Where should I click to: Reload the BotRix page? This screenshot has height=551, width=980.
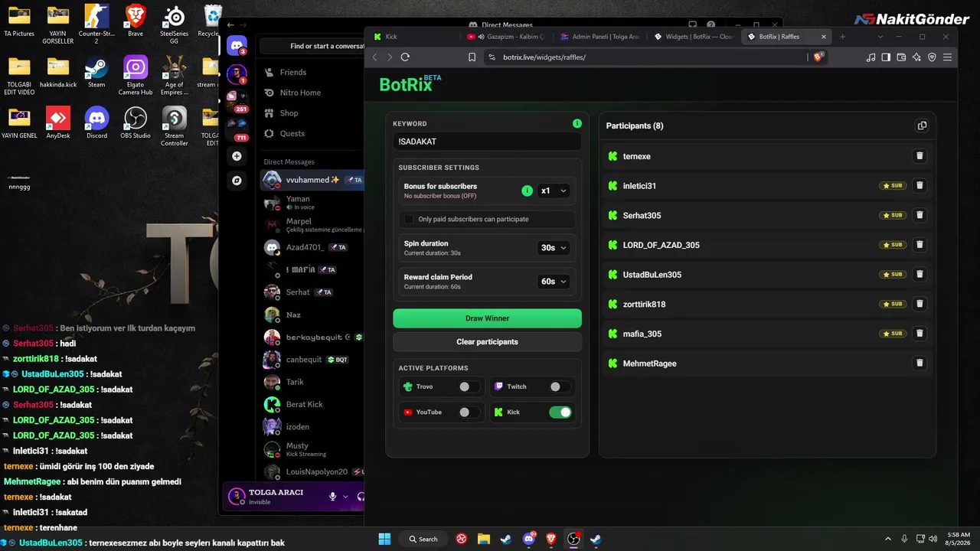click(x=405, y=57)
